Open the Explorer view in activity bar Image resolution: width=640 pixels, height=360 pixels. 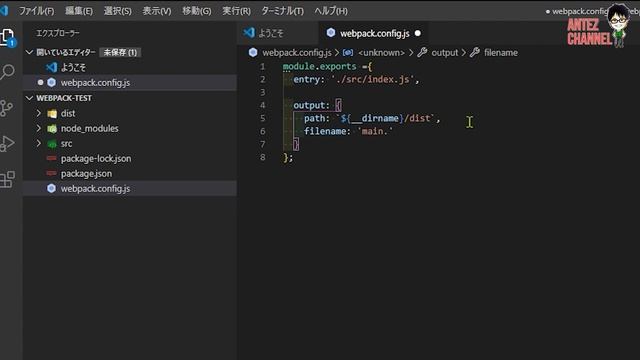(x=8, y=38)
